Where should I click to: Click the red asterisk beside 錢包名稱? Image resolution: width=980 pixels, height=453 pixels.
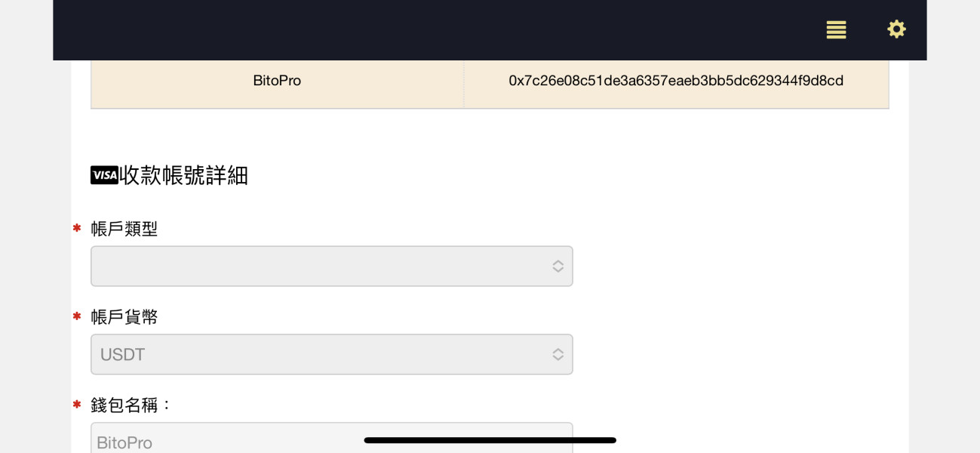77,405
